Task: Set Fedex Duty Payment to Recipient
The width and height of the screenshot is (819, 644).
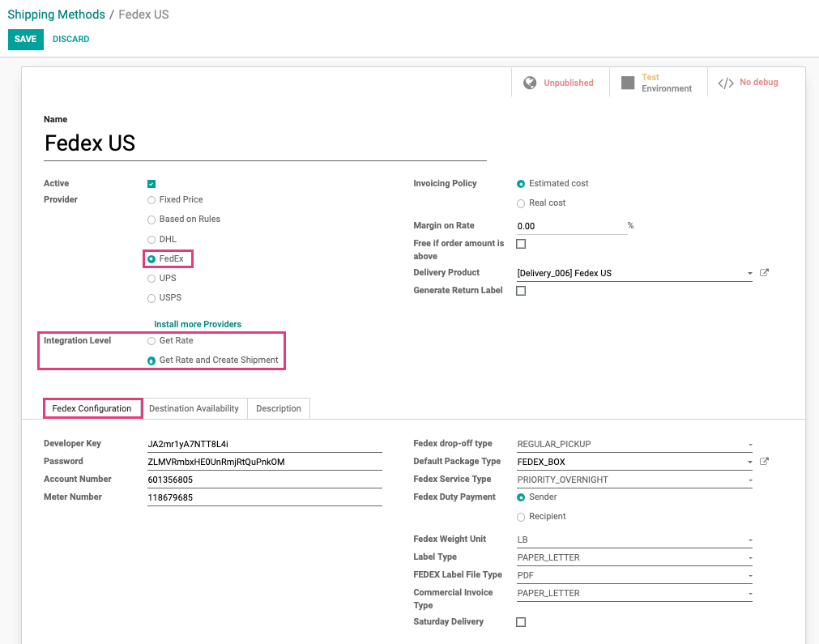Action: [521, 517]
